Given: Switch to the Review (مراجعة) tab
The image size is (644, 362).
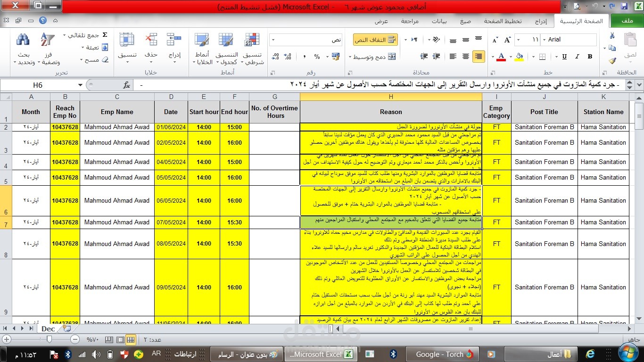Looking at the screenshot, I should point(410,21).
